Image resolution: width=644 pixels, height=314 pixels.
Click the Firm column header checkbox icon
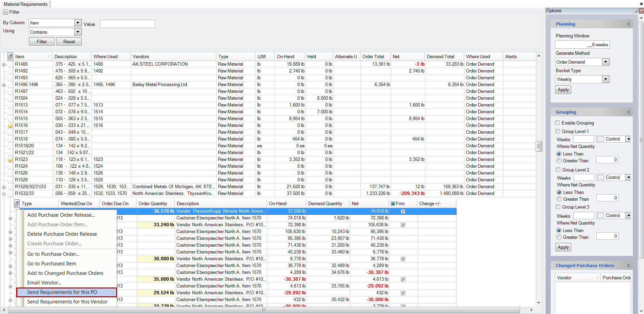[393, 203]
